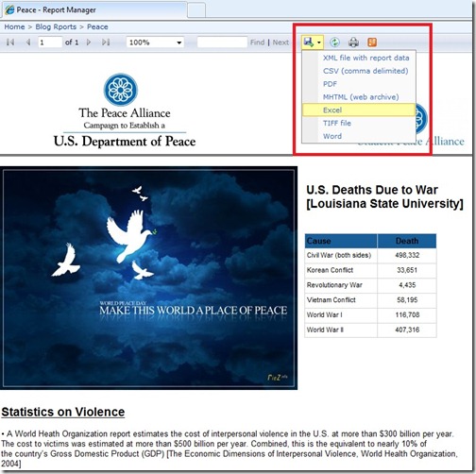Open the Home breadcrumb link
476x474 pixels.
[14, 26]
